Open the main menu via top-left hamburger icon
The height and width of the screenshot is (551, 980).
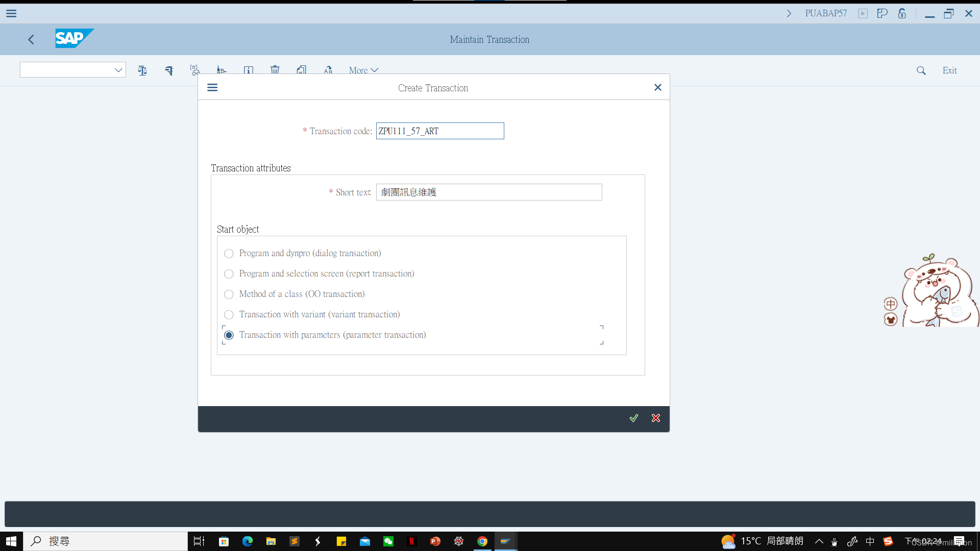[11, 13]
